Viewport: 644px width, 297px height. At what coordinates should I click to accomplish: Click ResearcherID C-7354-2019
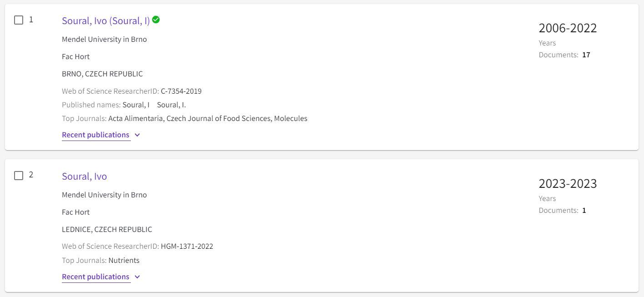(181, 91)
